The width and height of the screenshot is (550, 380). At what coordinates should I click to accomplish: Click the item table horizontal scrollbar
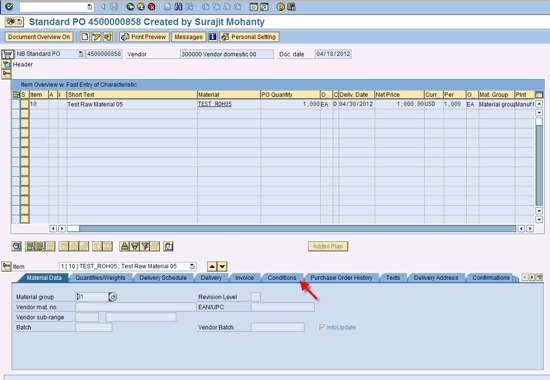(291, 228)
